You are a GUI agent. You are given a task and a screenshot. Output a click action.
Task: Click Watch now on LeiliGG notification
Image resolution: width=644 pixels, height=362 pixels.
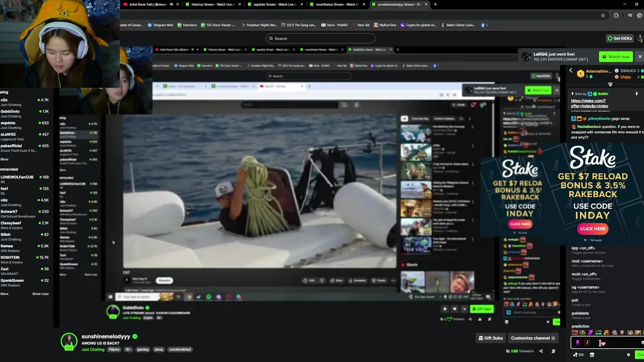coord(615,57)
